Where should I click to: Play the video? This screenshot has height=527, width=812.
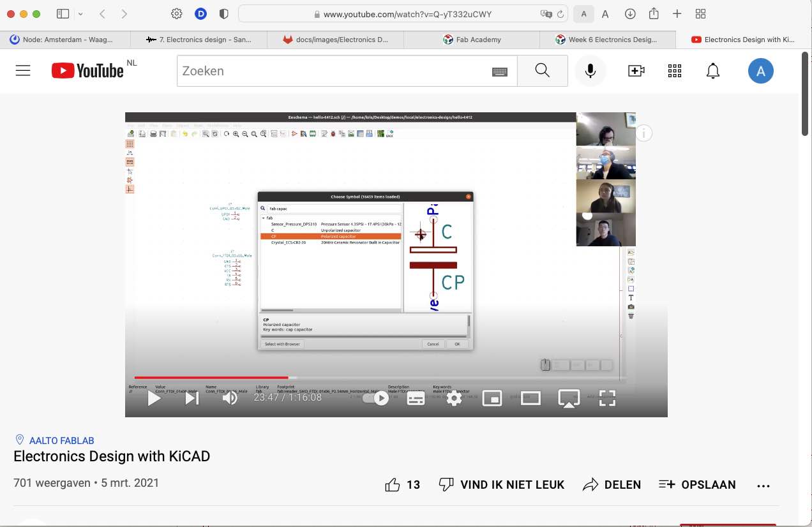pyautogui.click(x=154, y=398)
